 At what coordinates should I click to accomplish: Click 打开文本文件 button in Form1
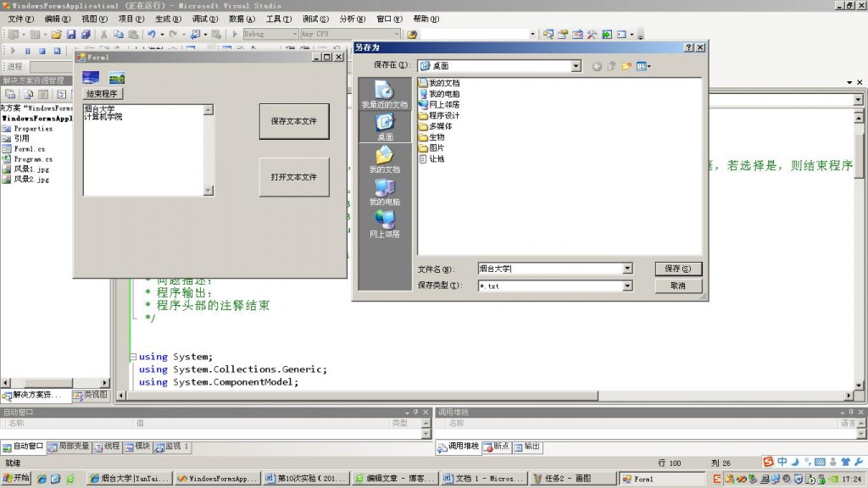pyautogui.click(x=294, y=177)
